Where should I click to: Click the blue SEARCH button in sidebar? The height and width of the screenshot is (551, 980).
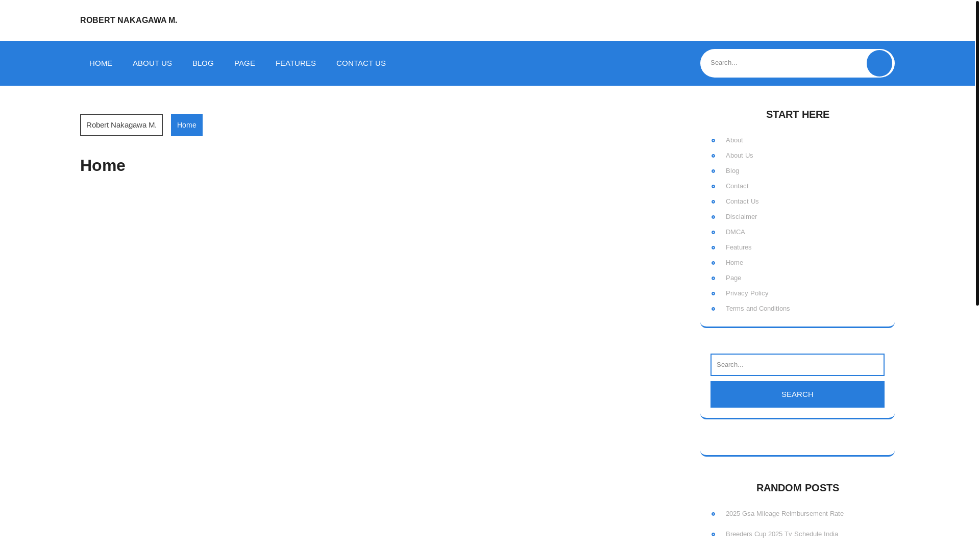[x=797, y=394]
